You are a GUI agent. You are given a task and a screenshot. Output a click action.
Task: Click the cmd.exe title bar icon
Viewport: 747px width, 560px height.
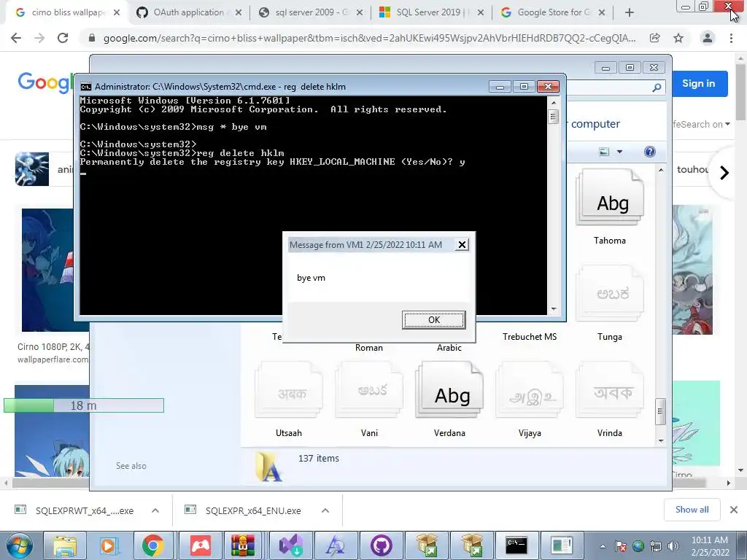pyautogui.click(x=86, y=87)
